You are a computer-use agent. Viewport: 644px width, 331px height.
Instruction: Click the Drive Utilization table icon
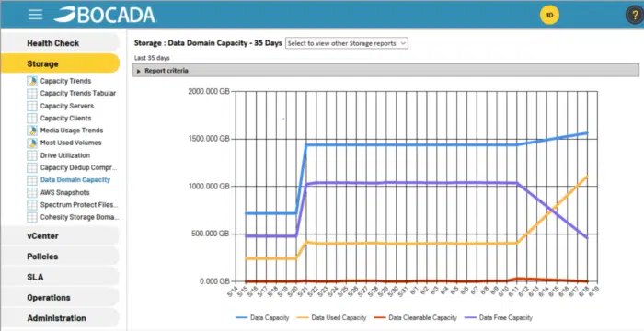(32, 155)
